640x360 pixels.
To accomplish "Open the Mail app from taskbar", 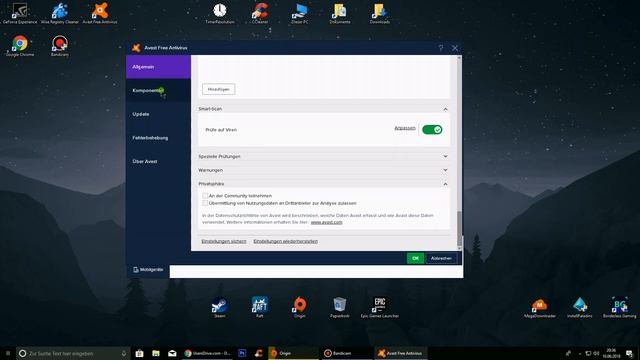I will tap(172, 353).
